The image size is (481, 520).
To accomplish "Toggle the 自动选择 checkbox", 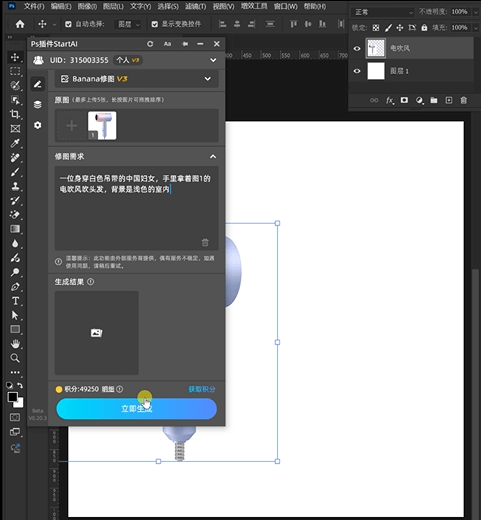I will click(68, 24).
